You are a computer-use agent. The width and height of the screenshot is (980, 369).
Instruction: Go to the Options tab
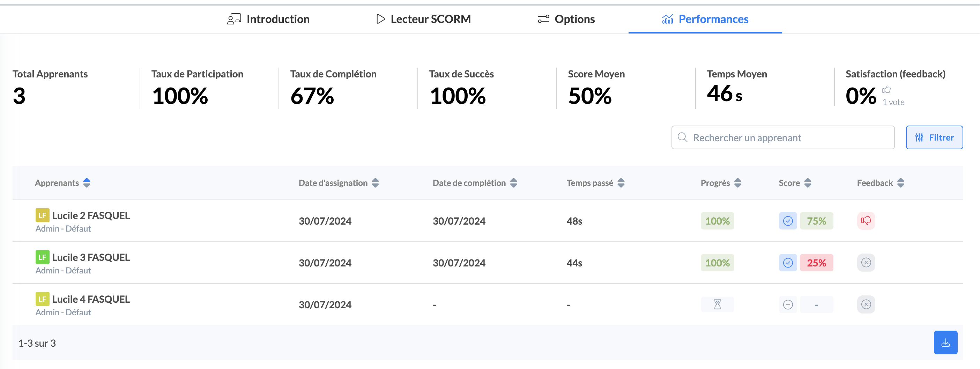pyautogui.click(x=566, y=19)
